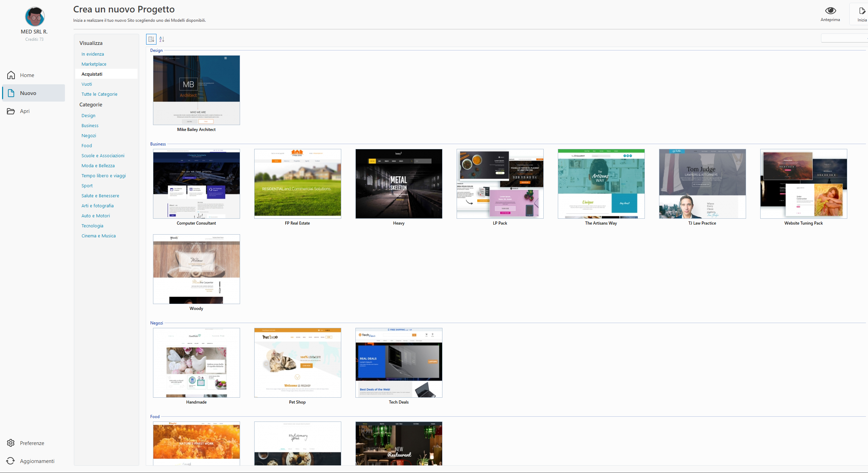The width and height of the screenshot is (868, 473).
Task: Select Marketplace in Visualizza list
Action: point(94,64)
